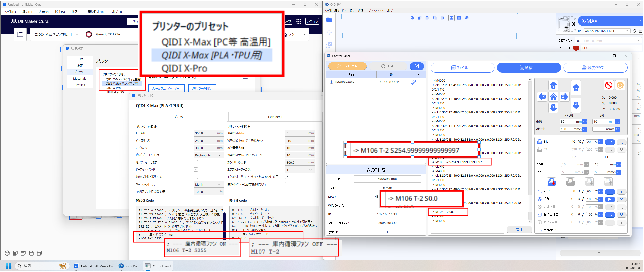This screenshot has width=644, height=272.
Task: Open the エクストルーダーの数 dropdown
Action: 300,170
